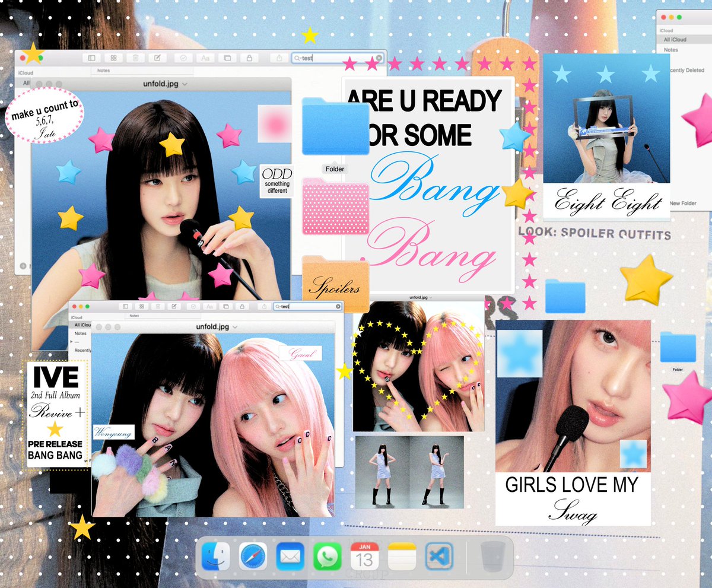
Task: Open the 'Girls Love My Swag' photo card
Action: coord(573,422)
